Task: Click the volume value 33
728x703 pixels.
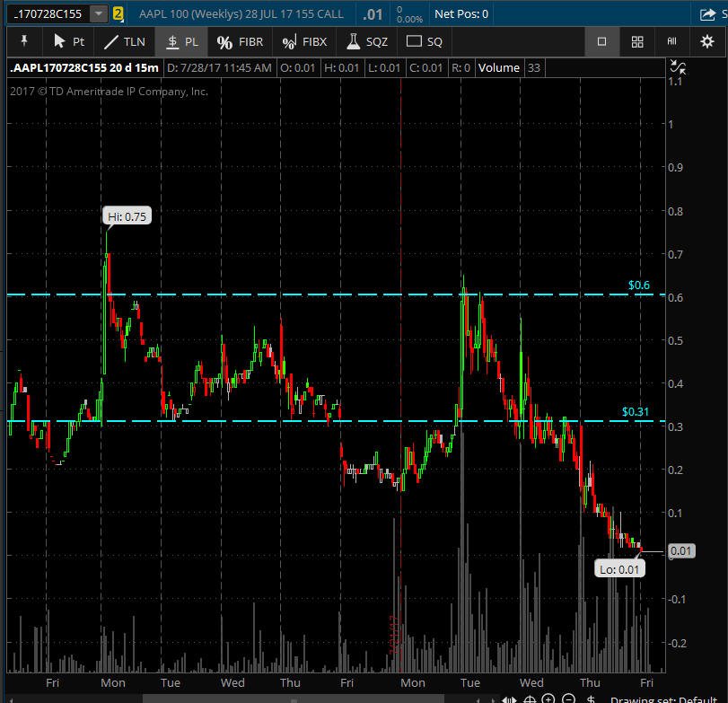Action: [x=534, y=68]
